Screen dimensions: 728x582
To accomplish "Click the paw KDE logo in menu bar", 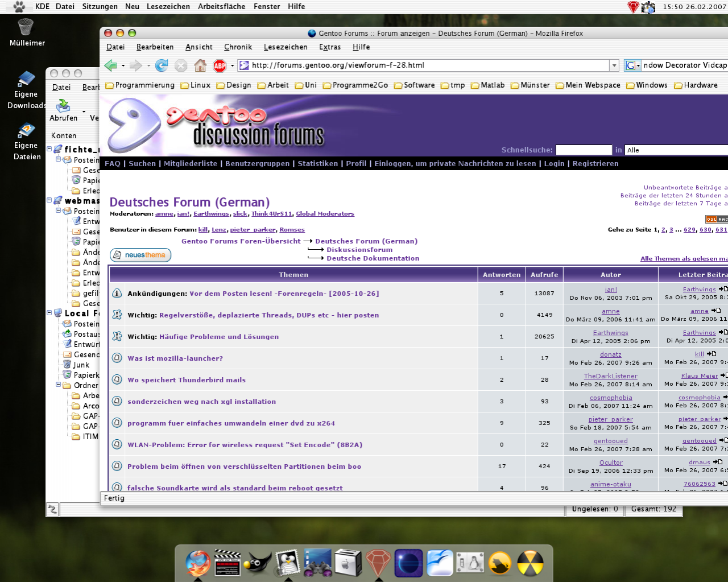I will [x=19, y=7].
